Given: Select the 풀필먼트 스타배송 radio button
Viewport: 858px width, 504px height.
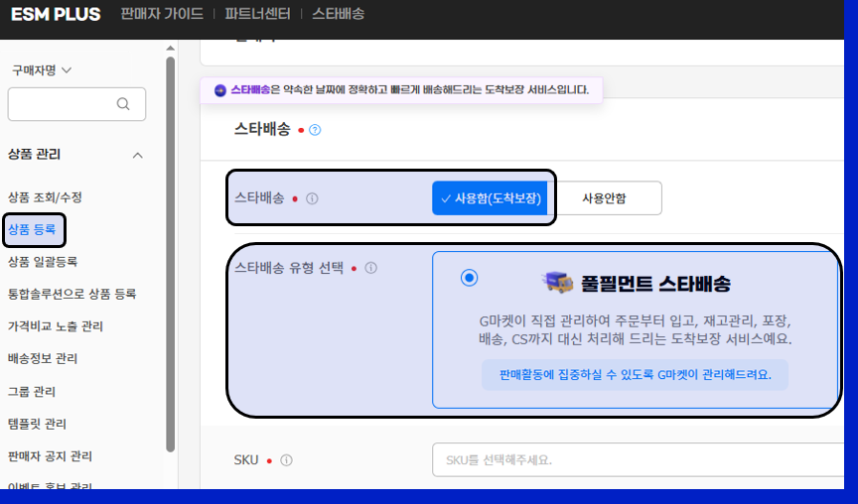Looking at the screenshot, I should [469, 278].
